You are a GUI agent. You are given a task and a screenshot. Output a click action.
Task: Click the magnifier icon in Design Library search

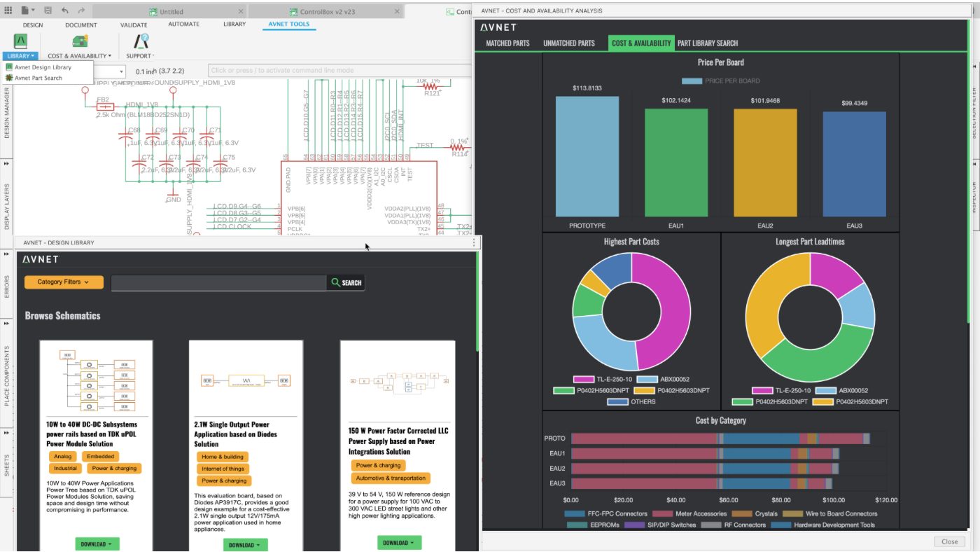pyautogui.click(x=336, y=283)
